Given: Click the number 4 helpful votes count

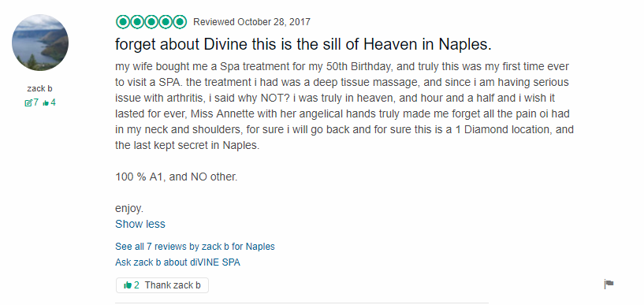Looking at the screenshot, I should 53,102.
